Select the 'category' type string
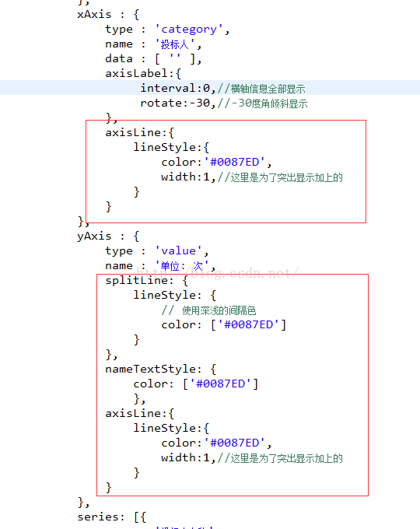 188,30
